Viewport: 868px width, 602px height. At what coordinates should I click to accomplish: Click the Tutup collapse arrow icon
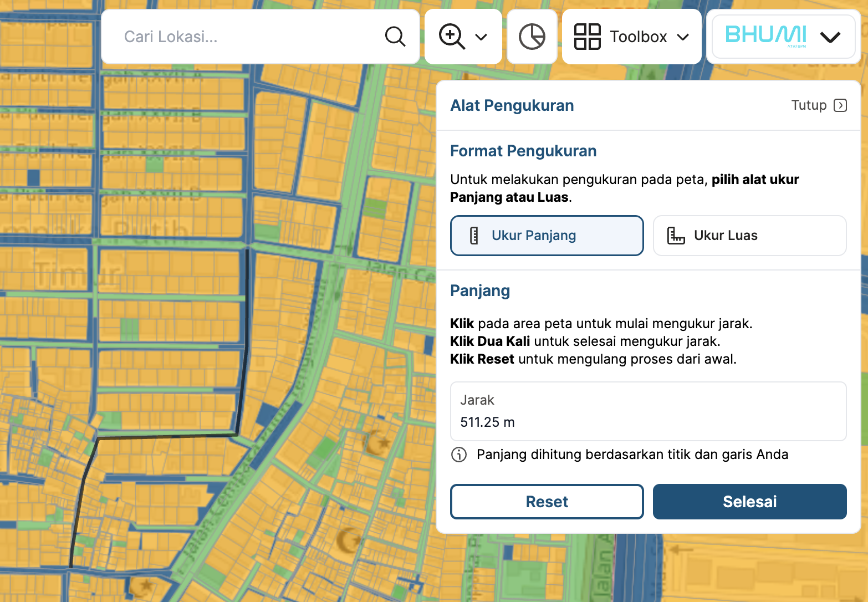[840, 105]
